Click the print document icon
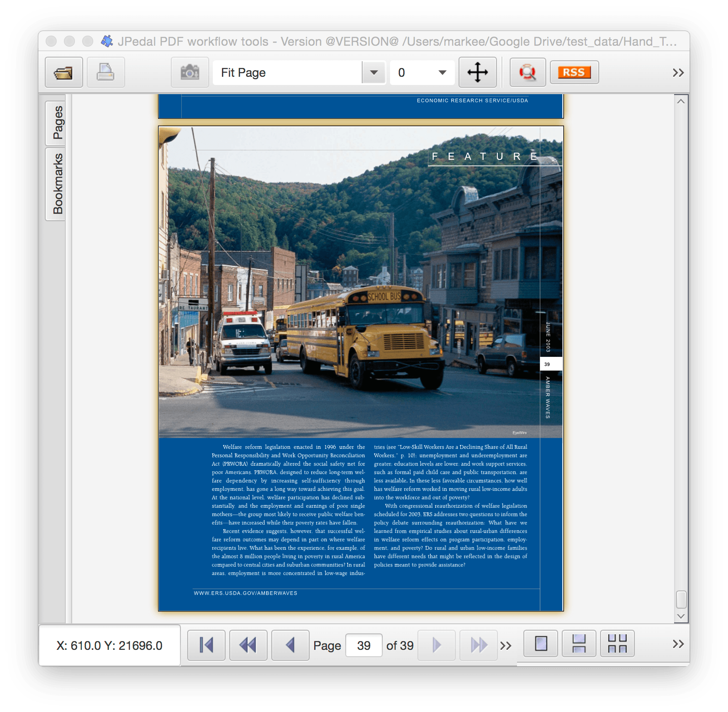Screen dimensions: 728x712 click(x=106, y=73)
